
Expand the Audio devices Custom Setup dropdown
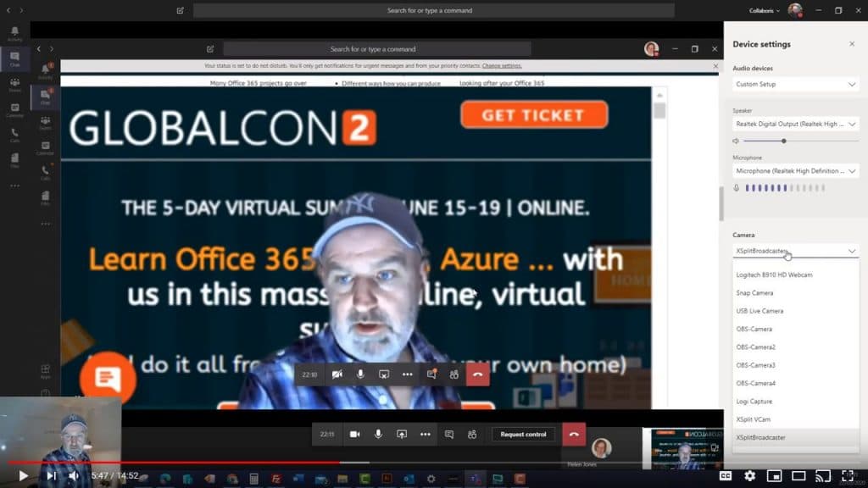(x=795, y=84)
